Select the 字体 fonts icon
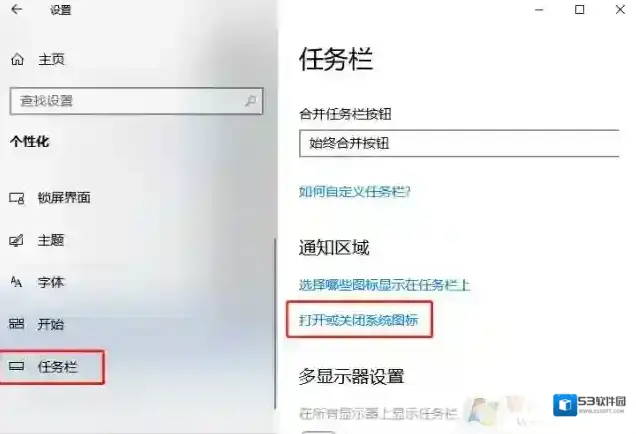Viewport: 636px width, 434px height. pyautogui.click(x=16, y=282)
